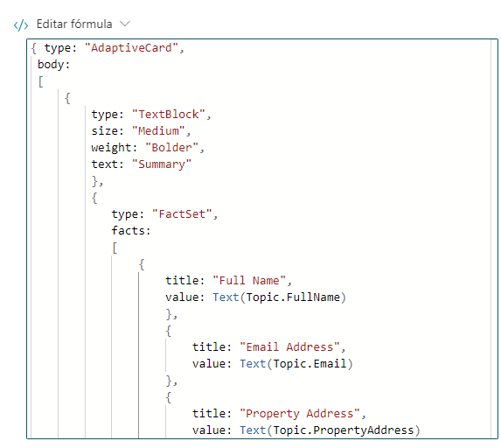Expand the Editar fórmula chevron dropdown
Screen dimensions: 501x448
coord(125,24)
